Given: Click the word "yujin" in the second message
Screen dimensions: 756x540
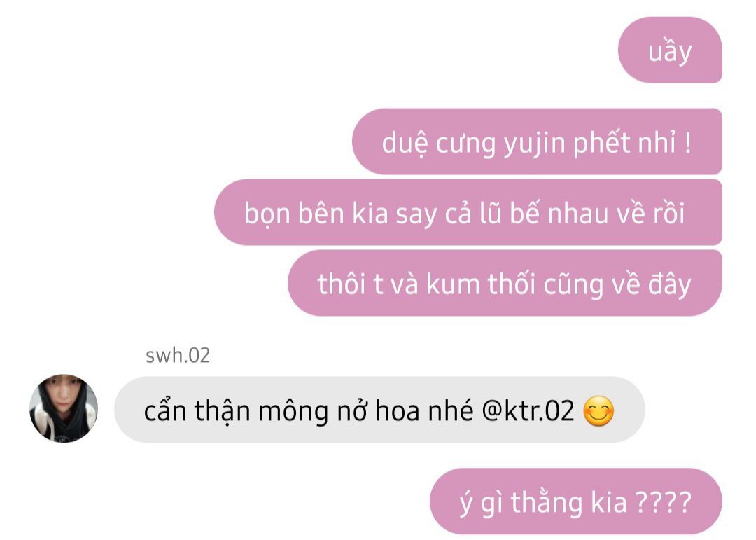Looking at the screenshot, I should coord(534,144).
